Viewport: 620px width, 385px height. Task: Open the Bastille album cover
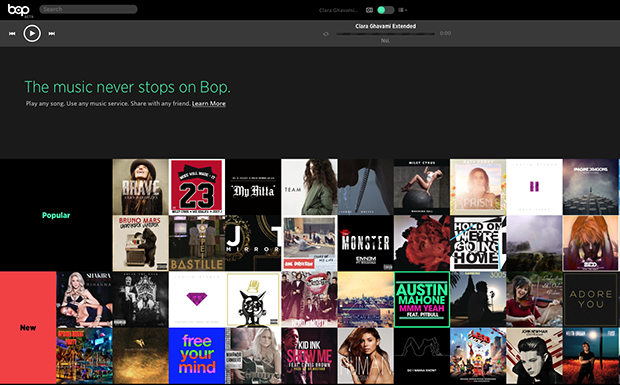coord(197,243)
